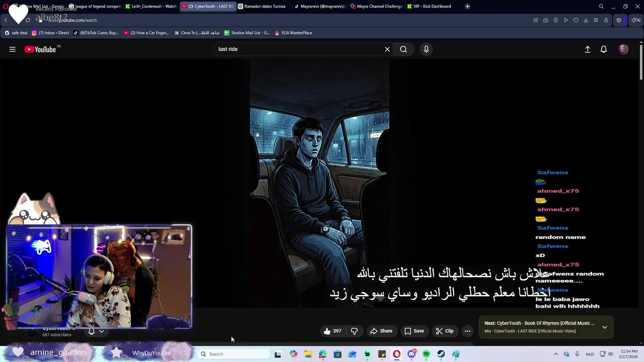Like the video with 397 likes
The width and height of the screenshot is (644, 362).
tap(332, 331)
